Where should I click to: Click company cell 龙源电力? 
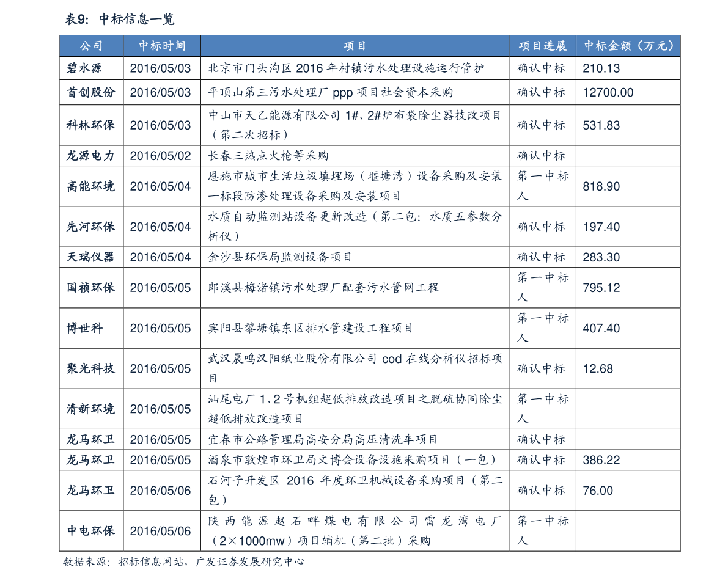pyautogui.click(x=90, y=155)
